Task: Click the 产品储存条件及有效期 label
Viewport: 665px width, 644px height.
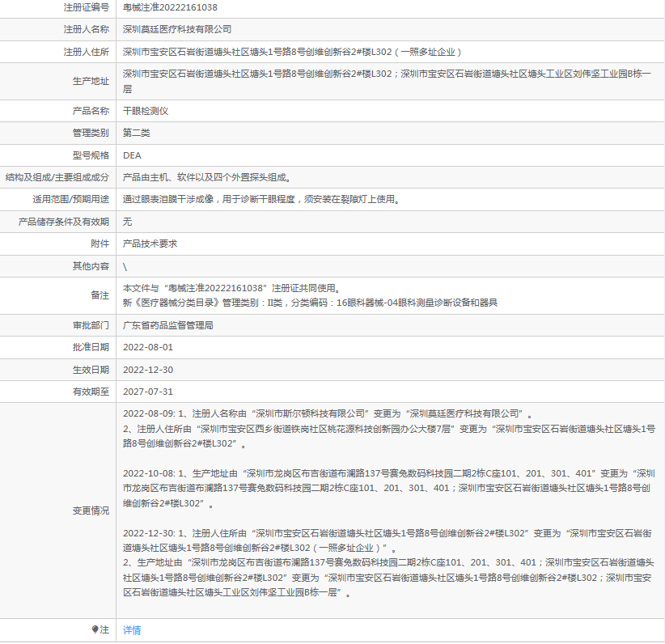Action: point(64,222)
